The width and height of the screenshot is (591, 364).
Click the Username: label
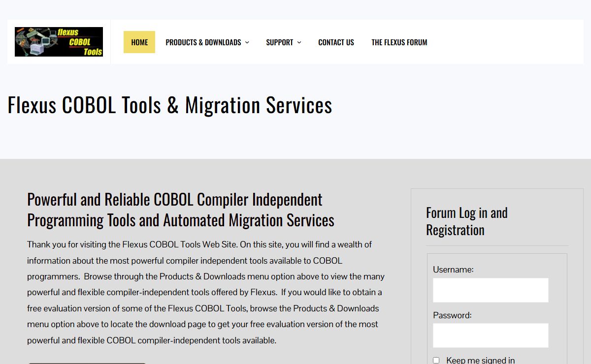click(453, 270)
